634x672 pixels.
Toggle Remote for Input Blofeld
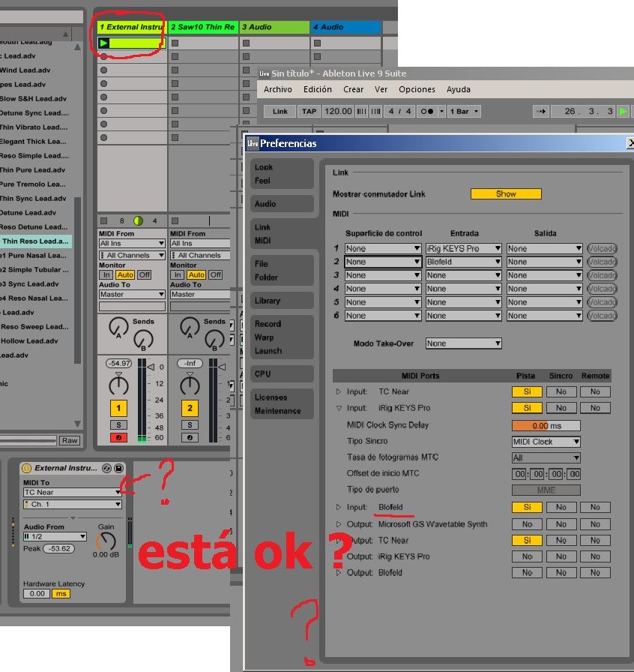coord(595,508)
